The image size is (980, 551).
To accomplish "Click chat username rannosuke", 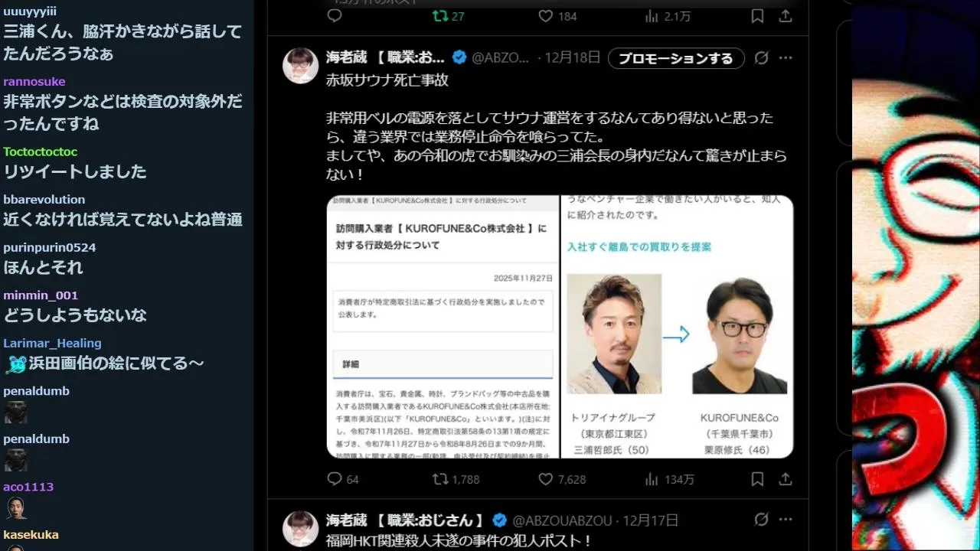I will pyautogui.click(x=34, y=82).
